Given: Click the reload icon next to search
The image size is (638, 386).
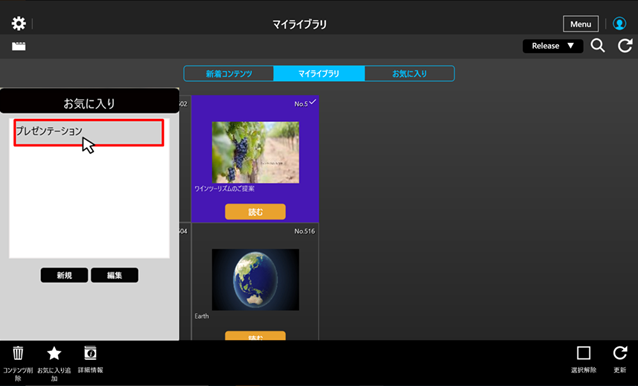Looking at the screenshot, I should coord(625,46).
